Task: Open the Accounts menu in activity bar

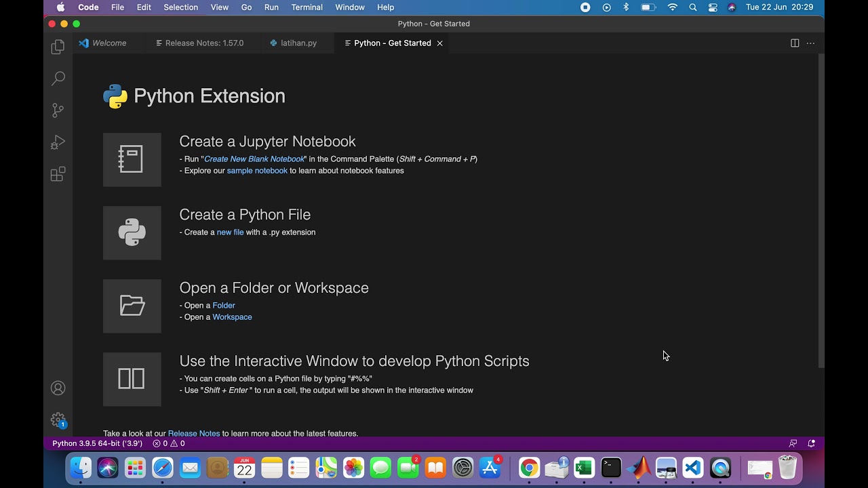Action: tap(58, 388)
